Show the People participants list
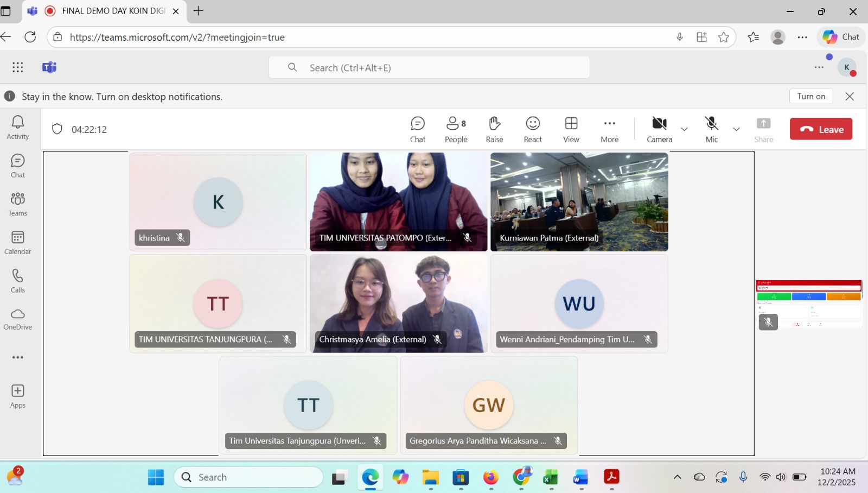The height and width of the screenshot is (493, 868). 456,129
